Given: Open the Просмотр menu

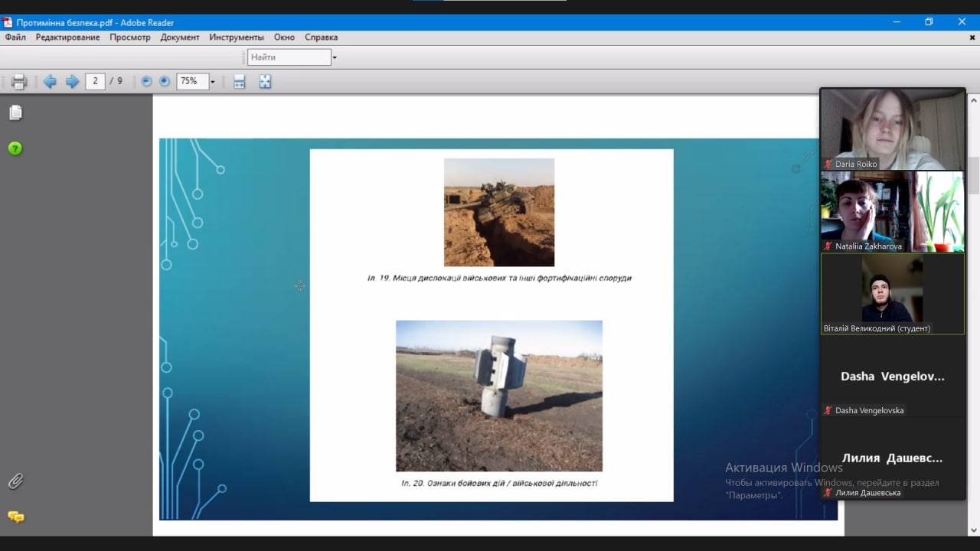Looking at the screenshot, I should click(x=130, y=37).
